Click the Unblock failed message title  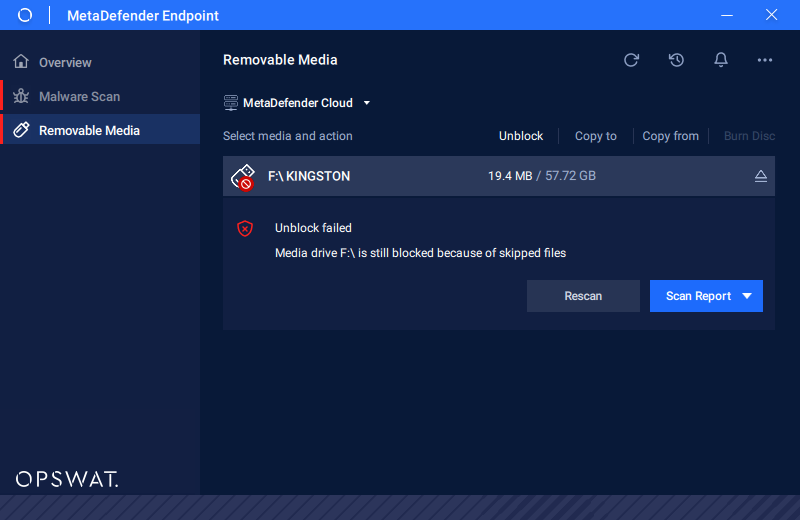[313, 228]
